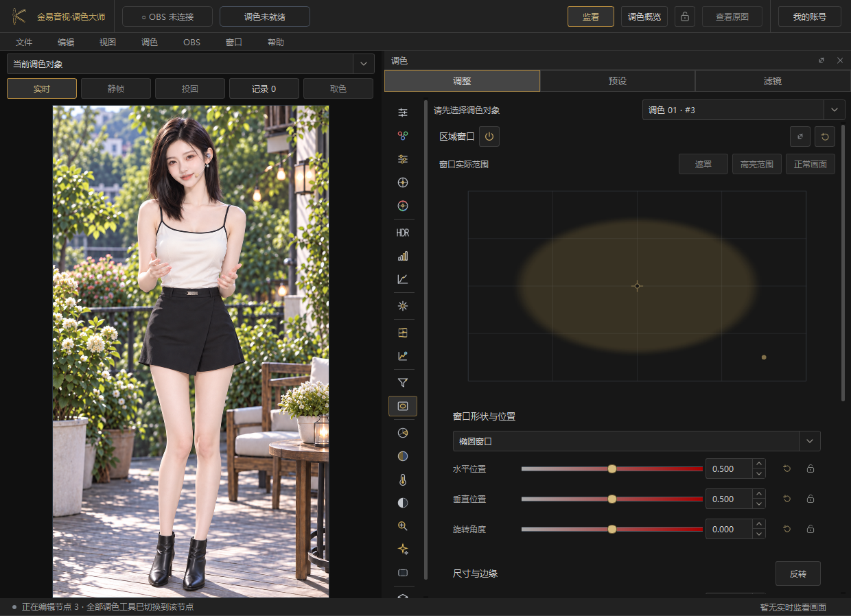851x616 pixels.
Task: Reset the 旋转角度 value
Action: point(787,530)
